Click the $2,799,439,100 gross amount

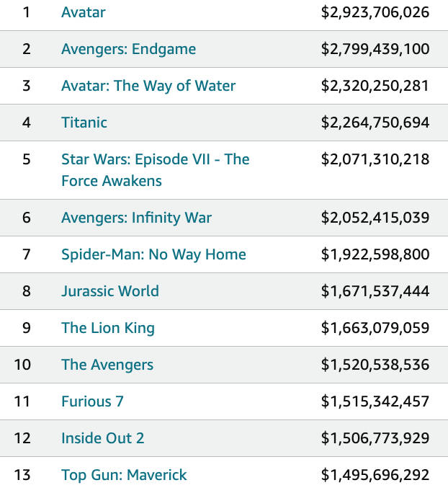click(375, 49)
